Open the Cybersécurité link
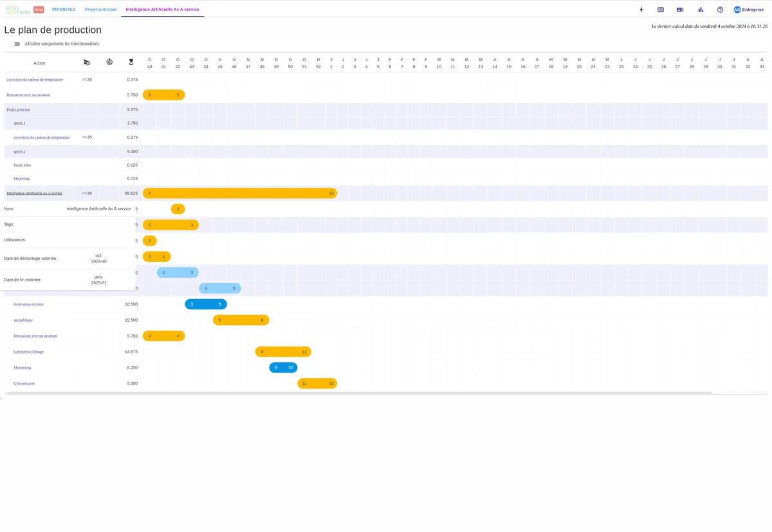The width and height of the screenshot is (772, 532). [24, 383]
